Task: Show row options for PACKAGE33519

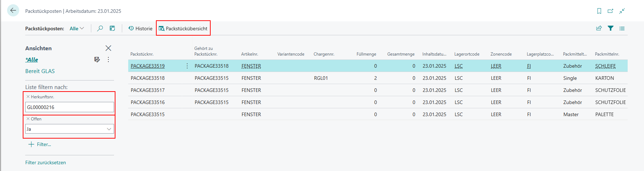Action: click(187, 66)
